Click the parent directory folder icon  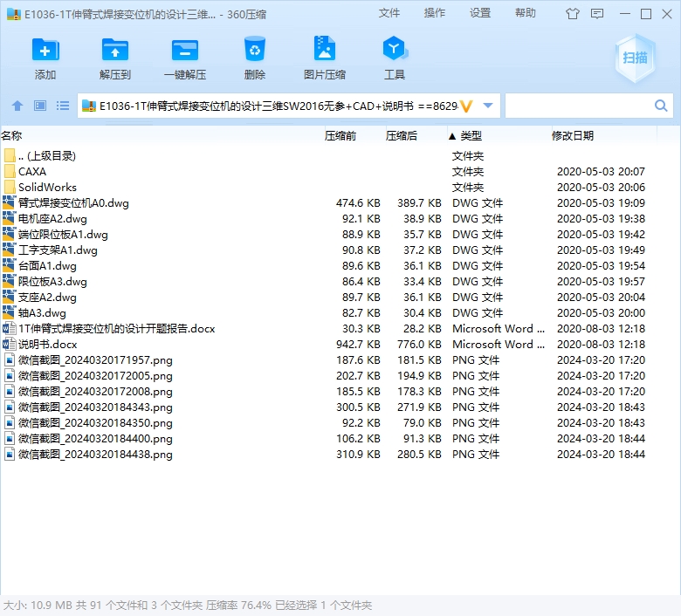10,155
